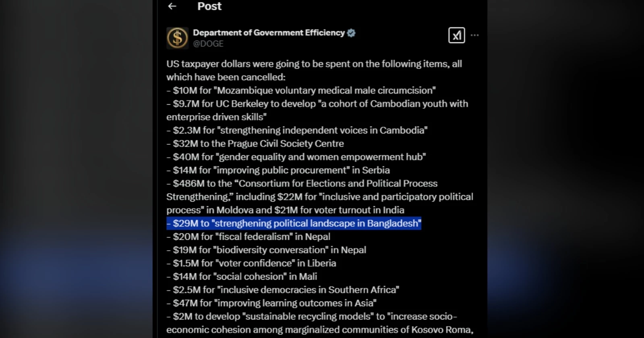Image resolution: width=644 pixels, height=338 pixels.
Task: Click the "social cohesion" in Mali line
Action: pos(242,276)
